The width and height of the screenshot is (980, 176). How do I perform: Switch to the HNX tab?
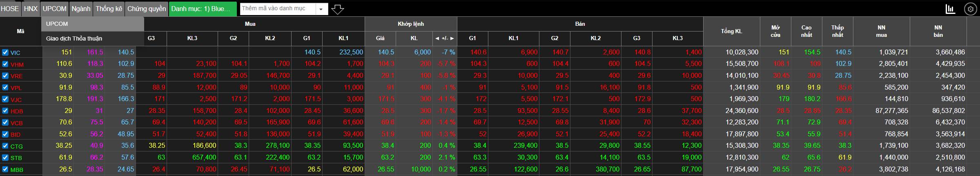click(x=31, y=9)
